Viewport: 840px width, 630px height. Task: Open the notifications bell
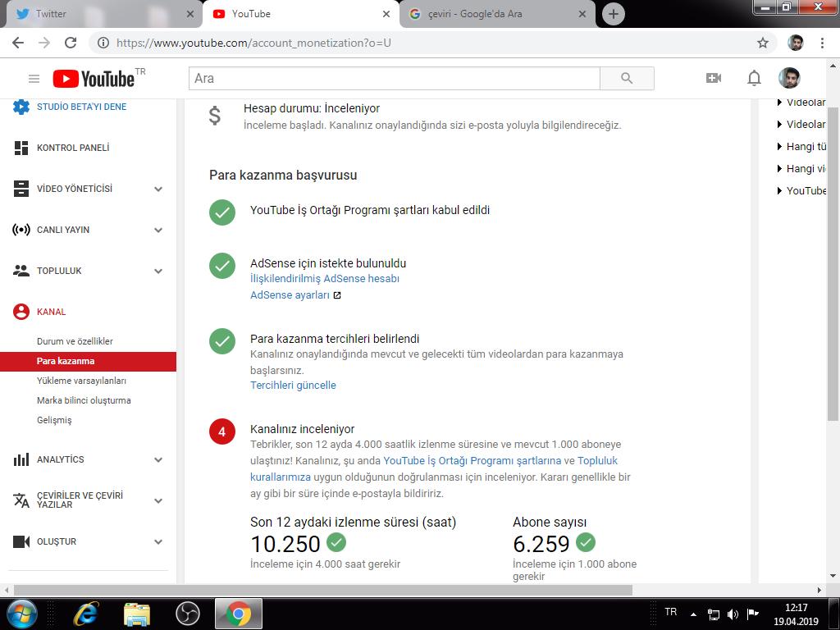754,78
